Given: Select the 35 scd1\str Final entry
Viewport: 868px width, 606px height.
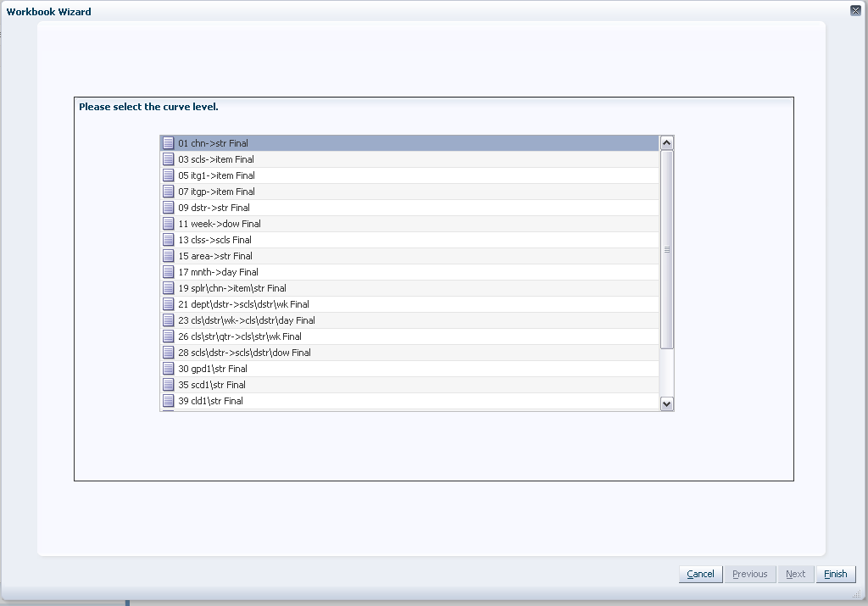Looking at the screenshot, I should click(x=409, y=384).
